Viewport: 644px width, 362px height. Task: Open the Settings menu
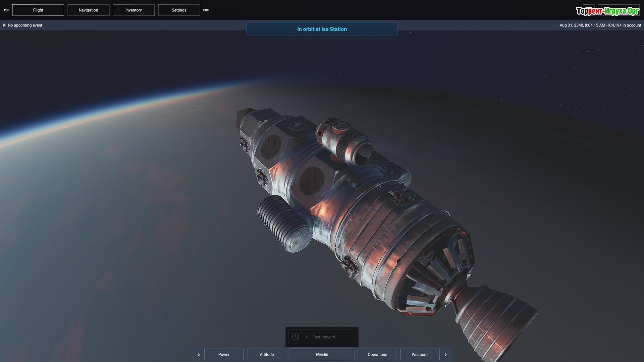click(x=179, y=10)
